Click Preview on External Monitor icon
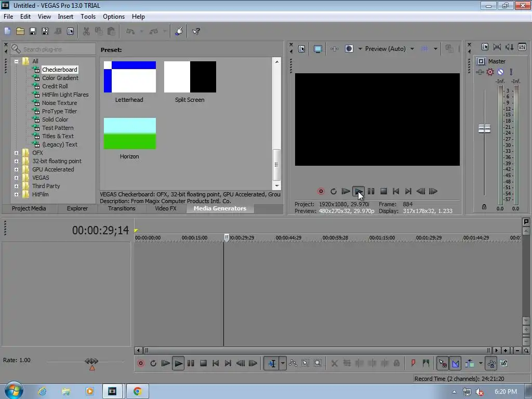Viewport: 532px width, 399px height. 317,49
